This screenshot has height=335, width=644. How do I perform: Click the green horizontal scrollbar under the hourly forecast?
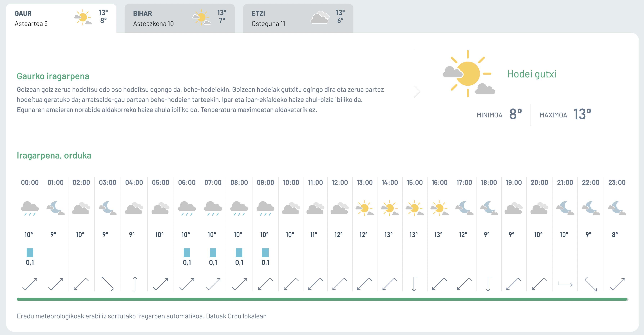(x=322, y=299)
